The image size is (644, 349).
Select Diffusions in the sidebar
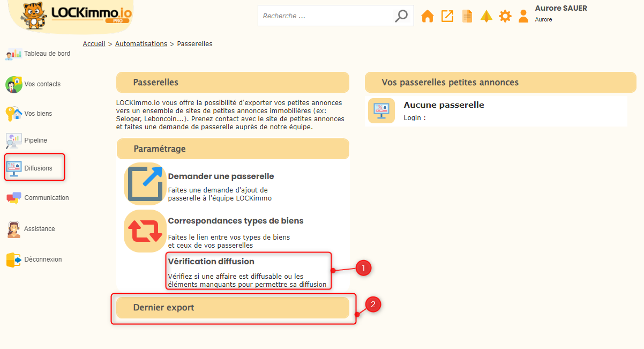pyautogui.click(x=38, y=168)
